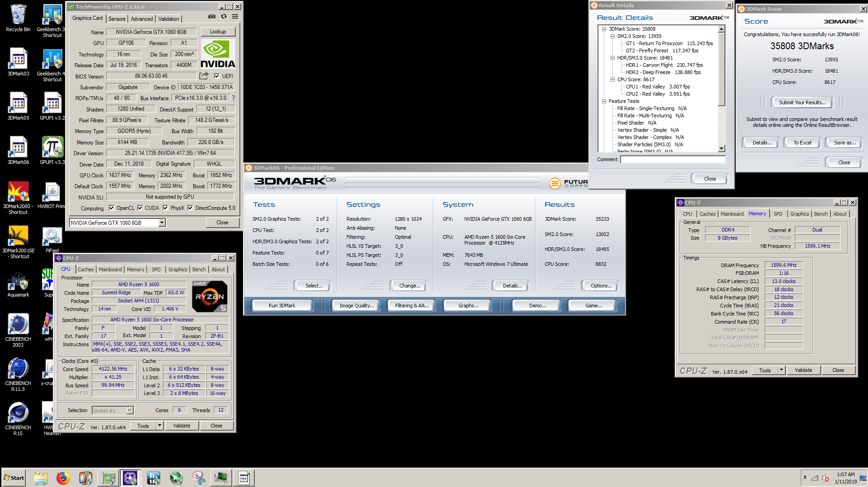Switch to the Validation tab in GPU-Z
This screenshot has height=487, width=868.
point(168,19)
